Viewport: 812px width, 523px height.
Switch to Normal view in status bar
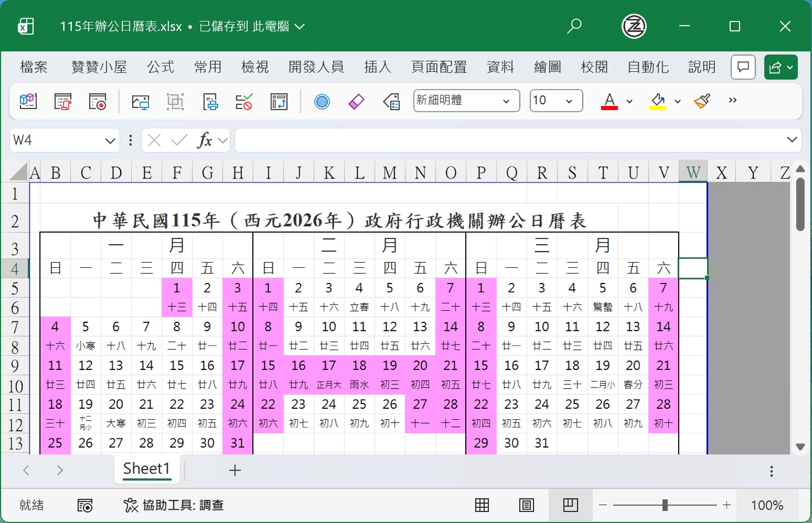tap(482, 506)
